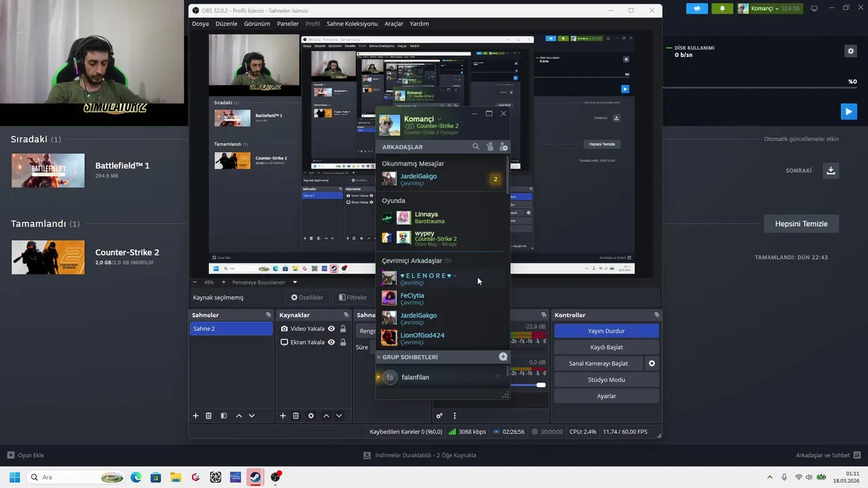Open unread message from JardelGakgo
The image size is (868, 488).
441,179
